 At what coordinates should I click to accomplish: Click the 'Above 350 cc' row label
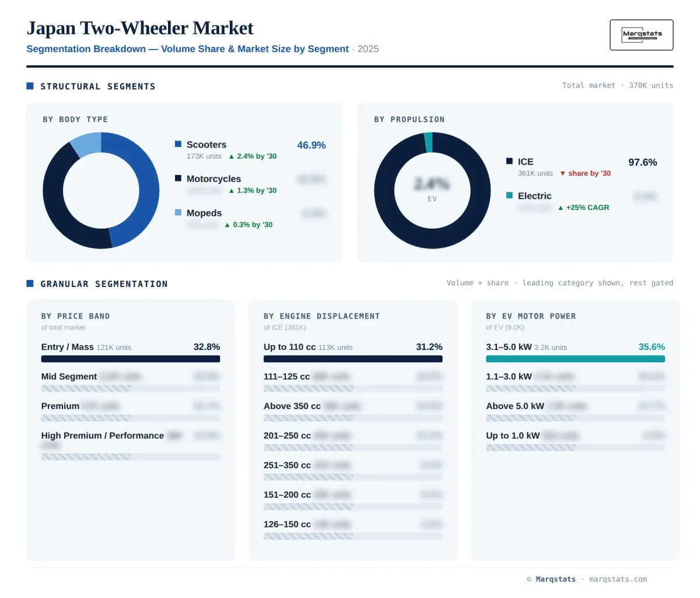pyautogui.click(x=292, y=406)
